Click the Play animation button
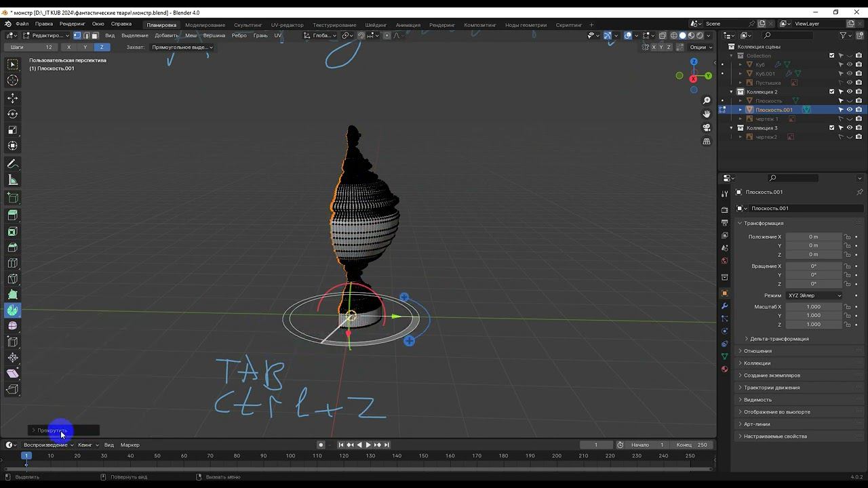 (x=368, y=445)
